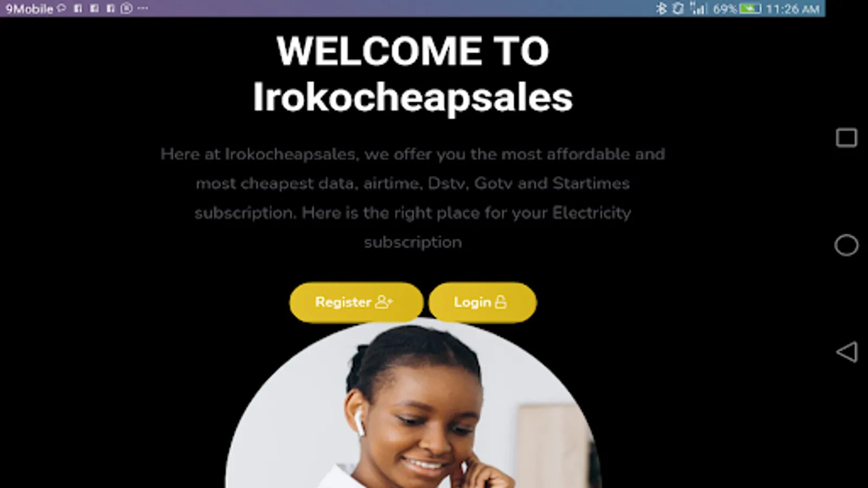
Task: Tap the Login button
Action: 482,302
